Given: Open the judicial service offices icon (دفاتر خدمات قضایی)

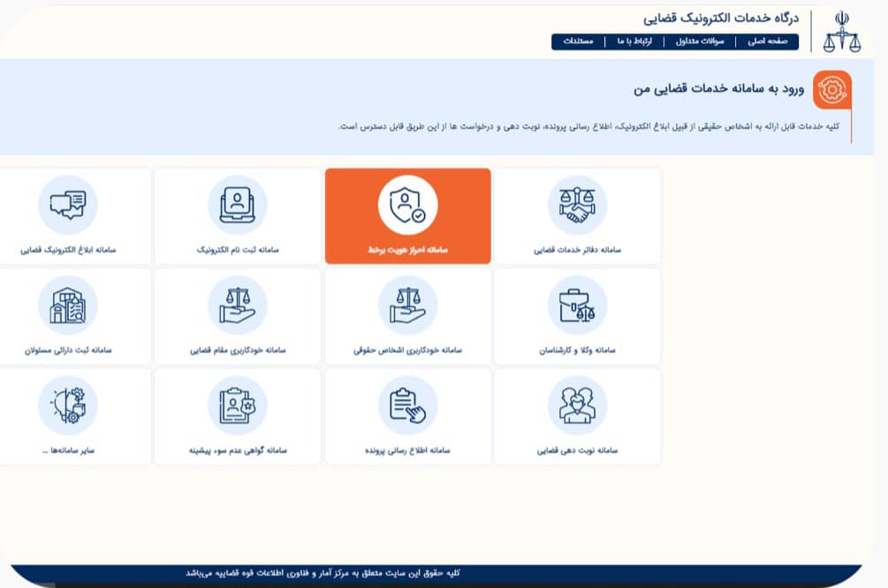Looking at the screenshot, I should click(577, 205).
